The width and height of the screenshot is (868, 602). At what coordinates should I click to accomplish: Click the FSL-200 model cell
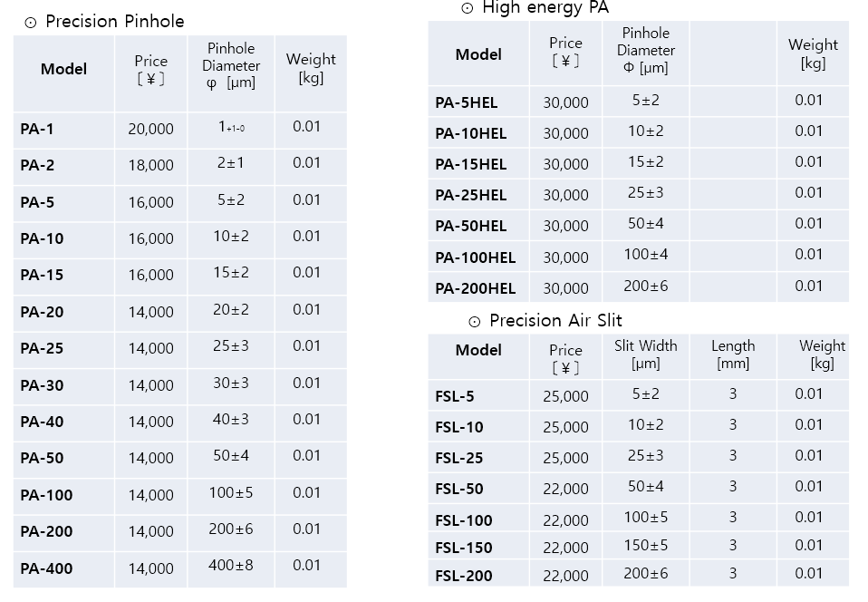pyautogui.click(x=478, y=574)
